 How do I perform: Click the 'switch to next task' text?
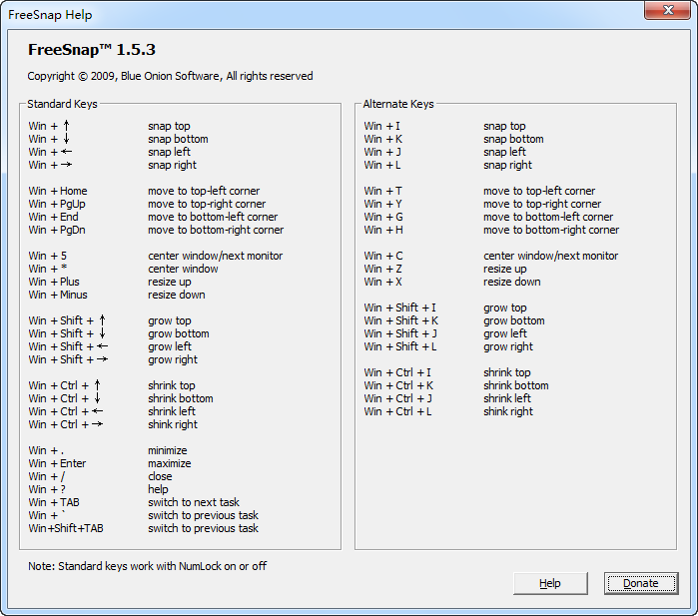click(194, 502)
